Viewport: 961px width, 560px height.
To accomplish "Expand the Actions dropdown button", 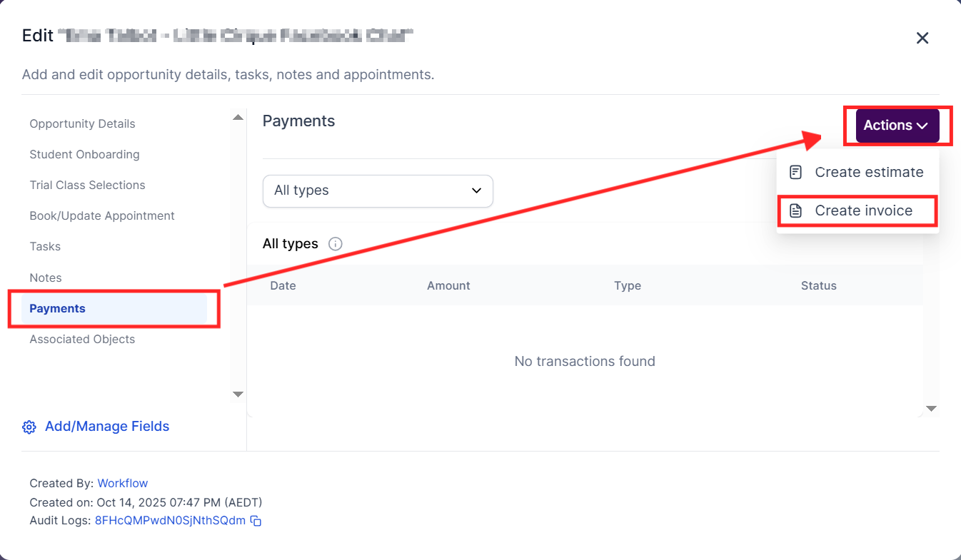I will [897, 126].
